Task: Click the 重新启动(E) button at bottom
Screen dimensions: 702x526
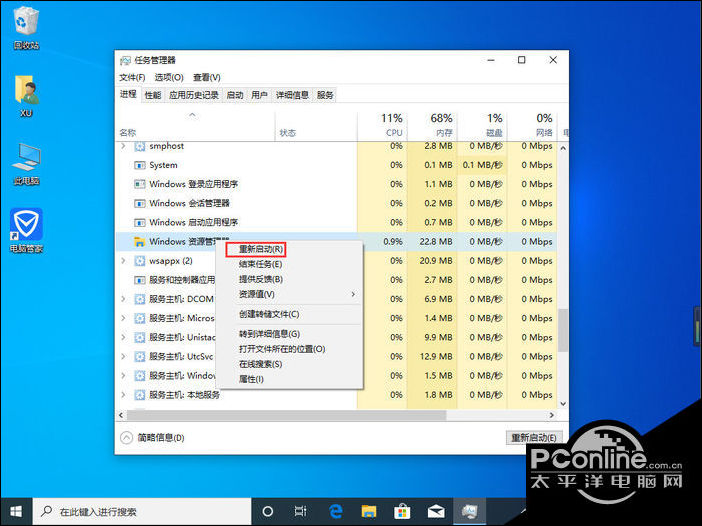Action: coord(534,437)
